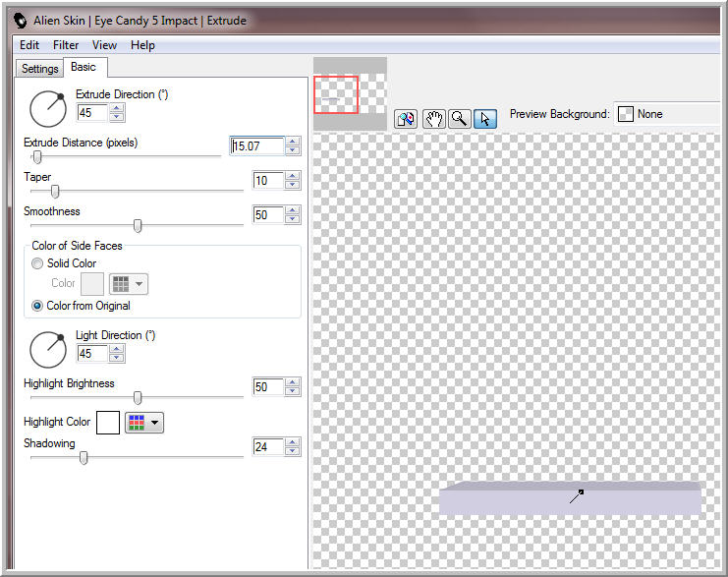
Task: Decrease Highlight Brightness with down arrow
Action: (x=293, y=390)
